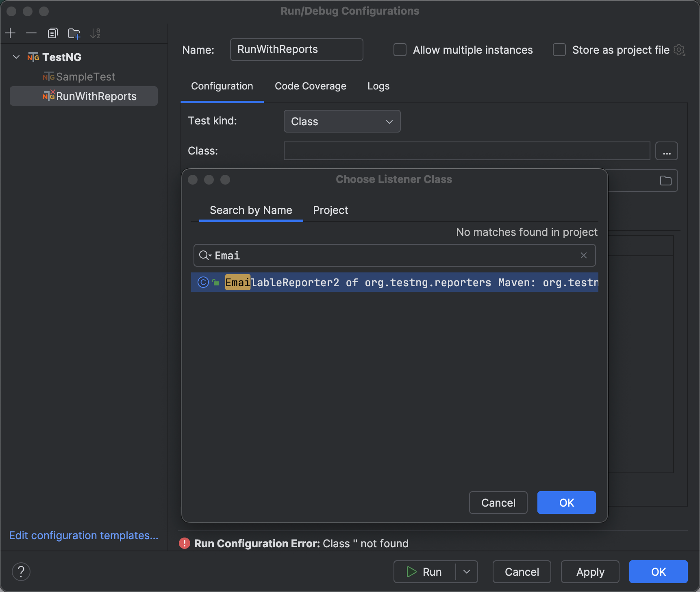Image resolution: width=700 pixels, height=592 pixels.
Task: Copy the selected configuration
Action: (x=52, y=33)
